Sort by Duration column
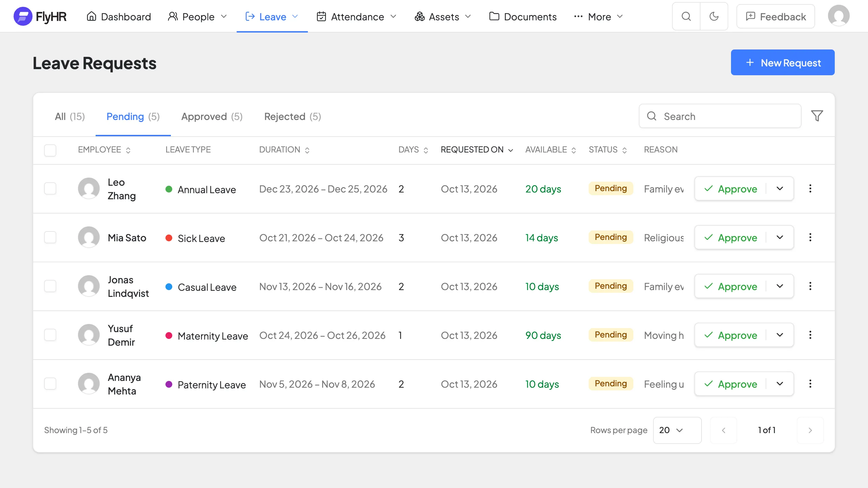The image size is (868, 488). click(284, 150)
